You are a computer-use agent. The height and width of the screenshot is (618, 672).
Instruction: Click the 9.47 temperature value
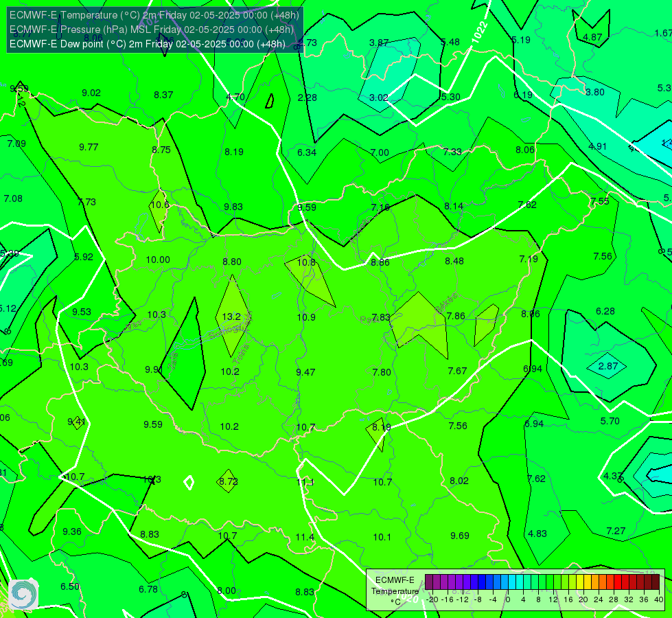305,371
